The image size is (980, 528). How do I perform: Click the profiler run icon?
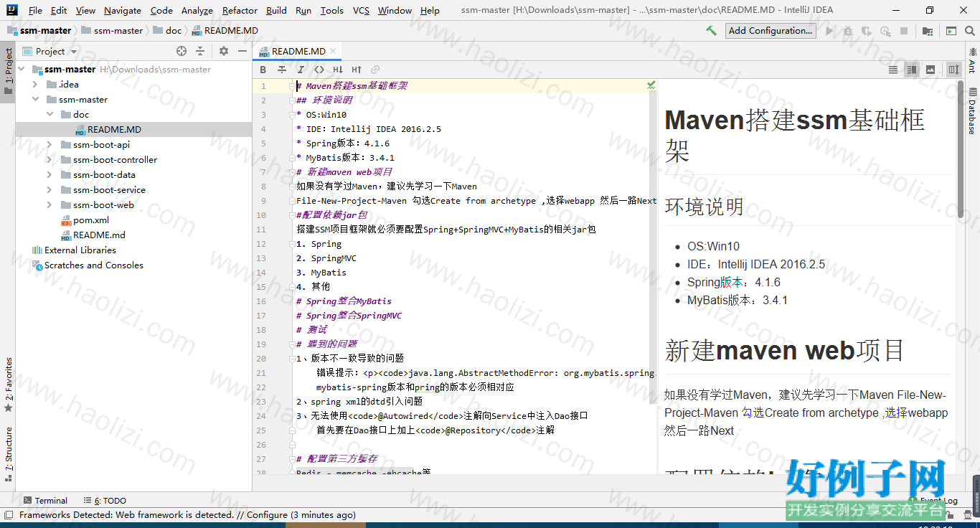885,31
